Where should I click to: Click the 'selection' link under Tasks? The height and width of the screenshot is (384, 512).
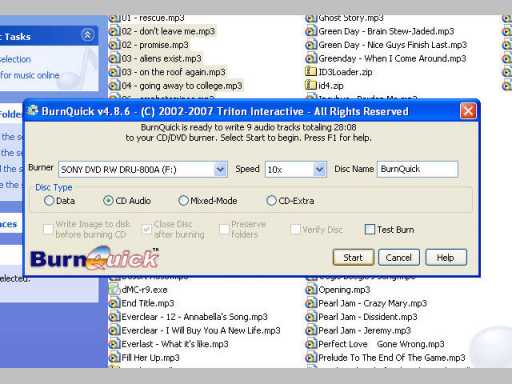15,59
